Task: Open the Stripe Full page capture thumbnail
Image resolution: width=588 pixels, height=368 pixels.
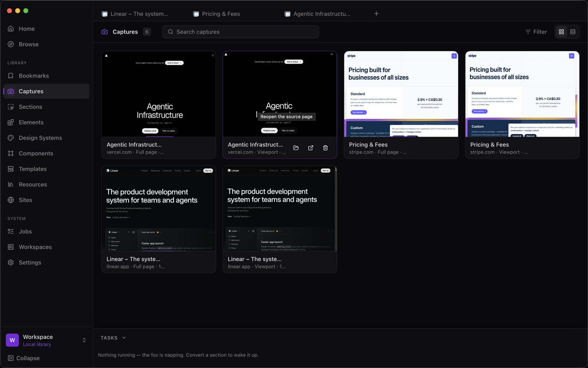Action: point(401,94)
